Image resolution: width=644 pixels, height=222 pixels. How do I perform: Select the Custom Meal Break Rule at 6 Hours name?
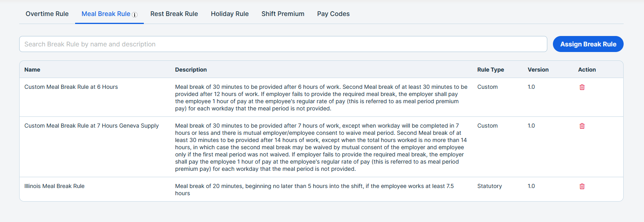[x=71, y=87]
